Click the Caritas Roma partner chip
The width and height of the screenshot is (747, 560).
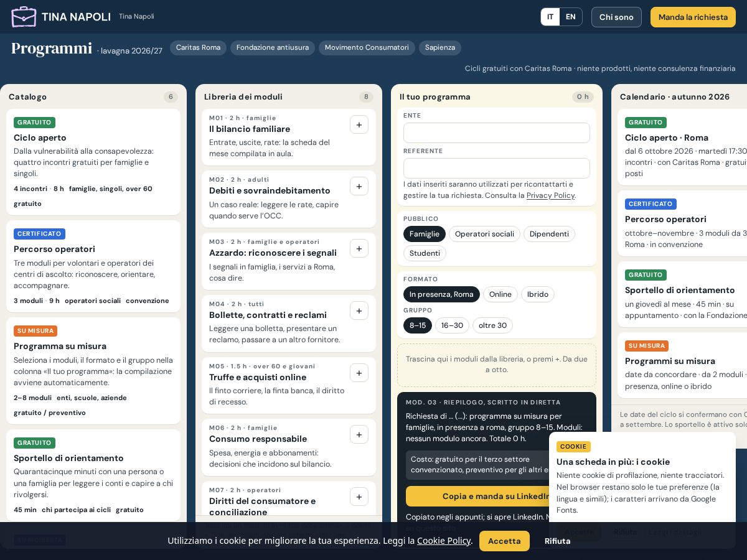click(x=198, y=48)
